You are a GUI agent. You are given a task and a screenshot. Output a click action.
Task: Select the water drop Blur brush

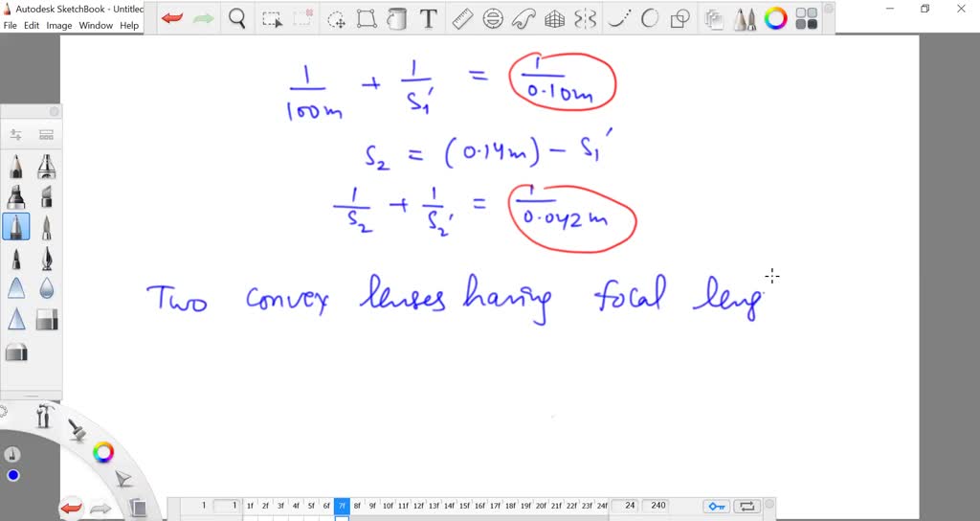(x=46, y=288)
